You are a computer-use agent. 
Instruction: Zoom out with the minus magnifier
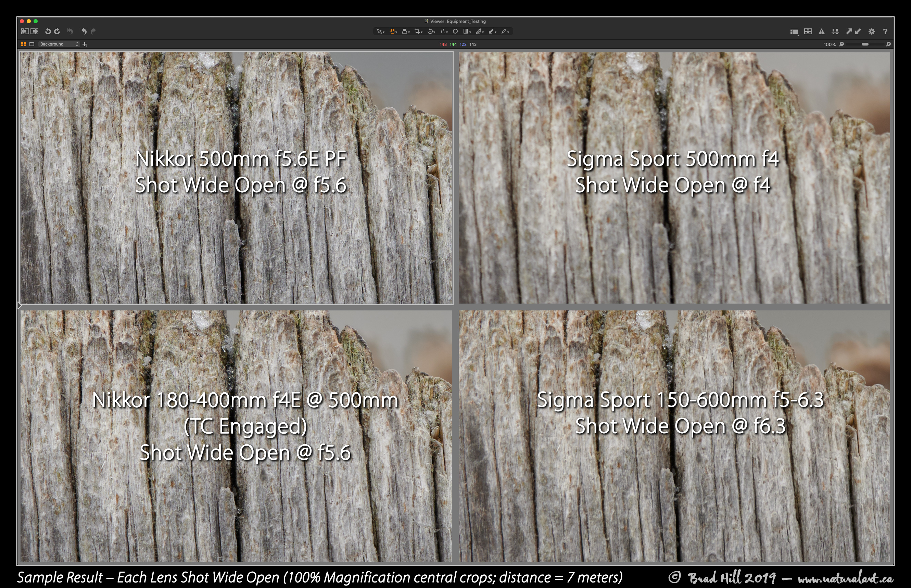[842, 44]
